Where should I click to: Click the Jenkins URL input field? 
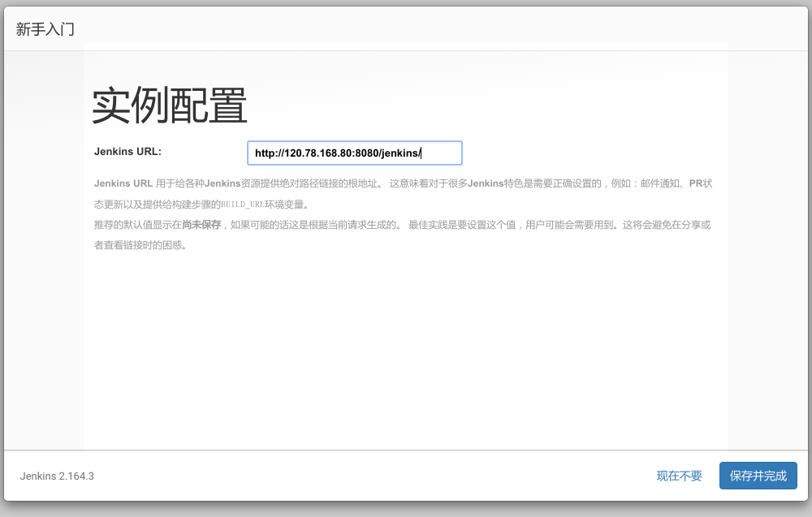click(x=354, y=153)
